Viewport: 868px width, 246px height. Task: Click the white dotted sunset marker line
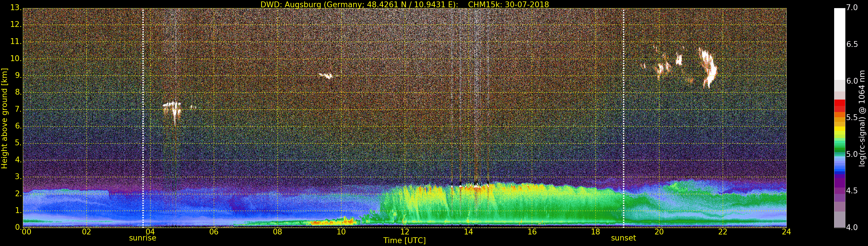(624, 118)
